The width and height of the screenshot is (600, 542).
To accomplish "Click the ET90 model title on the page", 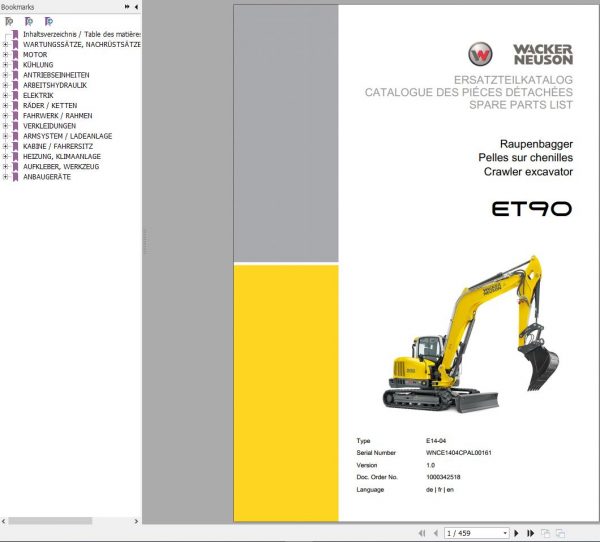I will point(532,209).
